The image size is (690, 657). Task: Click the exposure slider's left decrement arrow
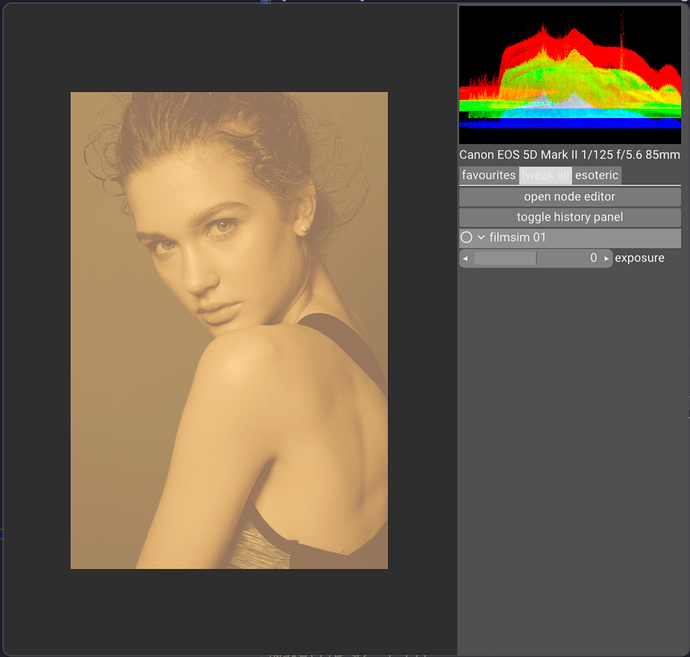pyautogui.click(x=464, y=258)
